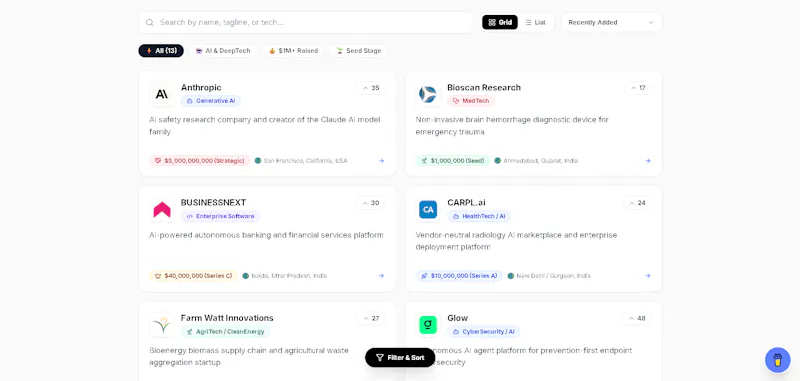Click the Enterprise Software tag

pos(220,216)
